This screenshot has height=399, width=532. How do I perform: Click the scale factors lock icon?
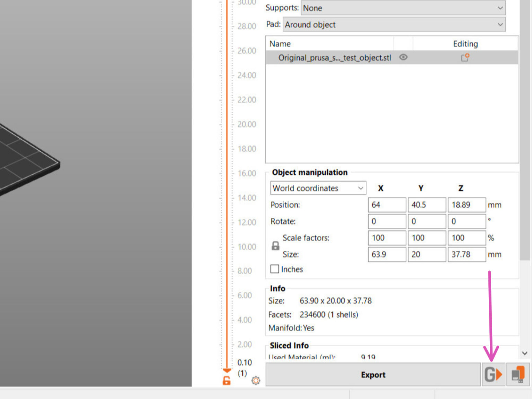click(x=275, y=246)
